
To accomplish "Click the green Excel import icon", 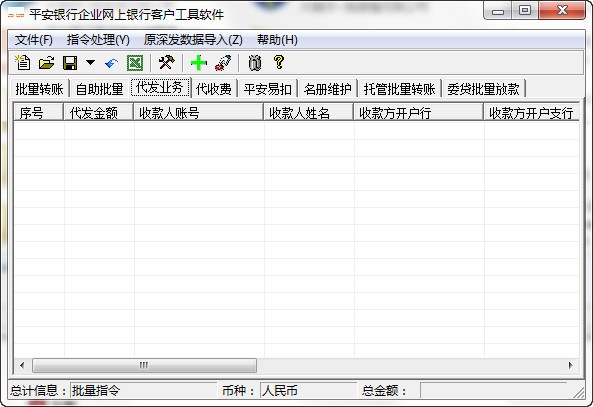I will 135,63.
